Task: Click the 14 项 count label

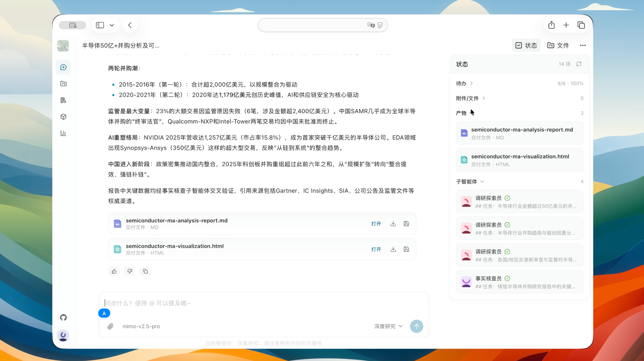Action: pos(565,64)
